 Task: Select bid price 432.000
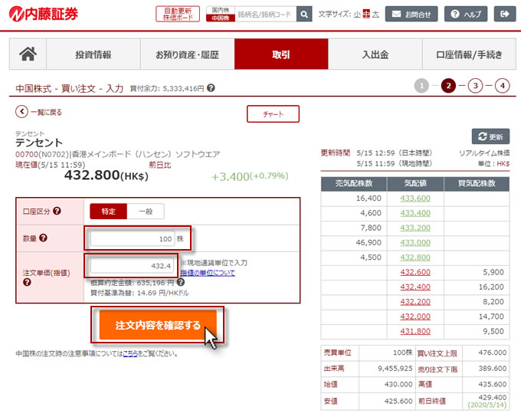pos(415,317)
